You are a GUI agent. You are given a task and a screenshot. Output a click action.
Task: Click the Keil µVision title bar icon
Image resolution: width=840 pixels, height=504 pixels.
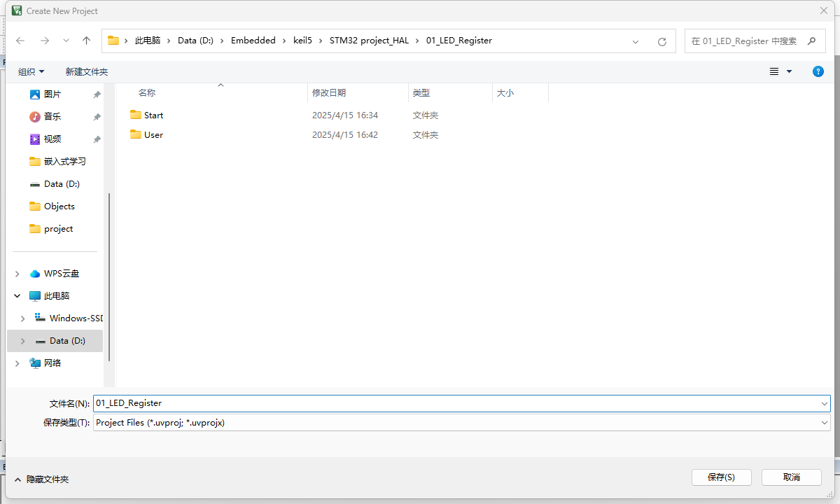pos(17,10)
